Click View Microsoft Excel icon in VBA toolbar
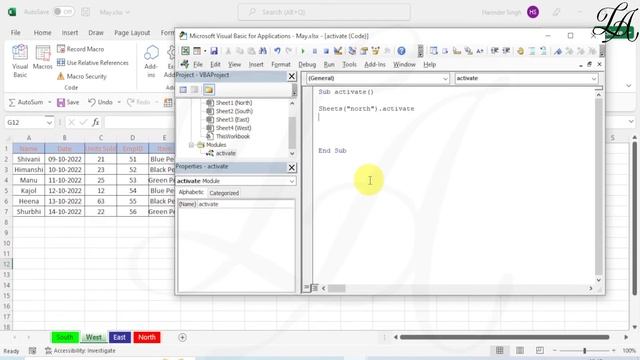The height and width of the screenshot is (360, 640). click(185, 51)
